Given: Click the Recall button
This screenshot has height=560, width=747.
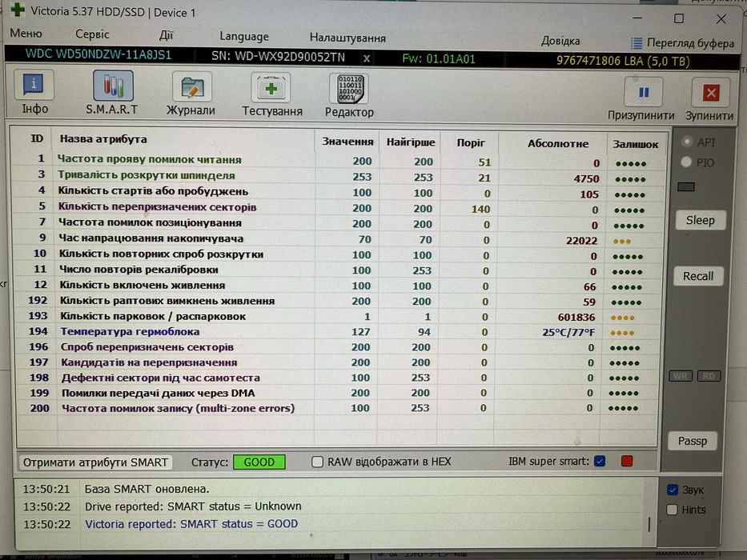Looking at the screenshot, I should (x=698, y=276).
